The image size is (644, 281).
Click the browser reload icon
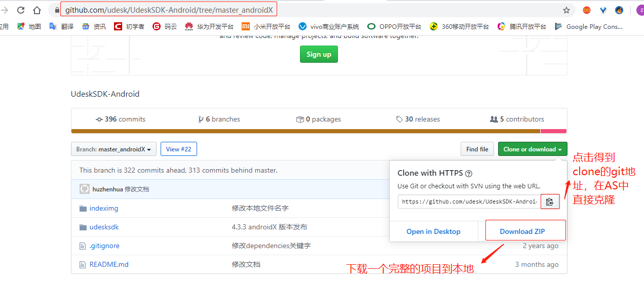pyautogui.click(x=21, y=10)
